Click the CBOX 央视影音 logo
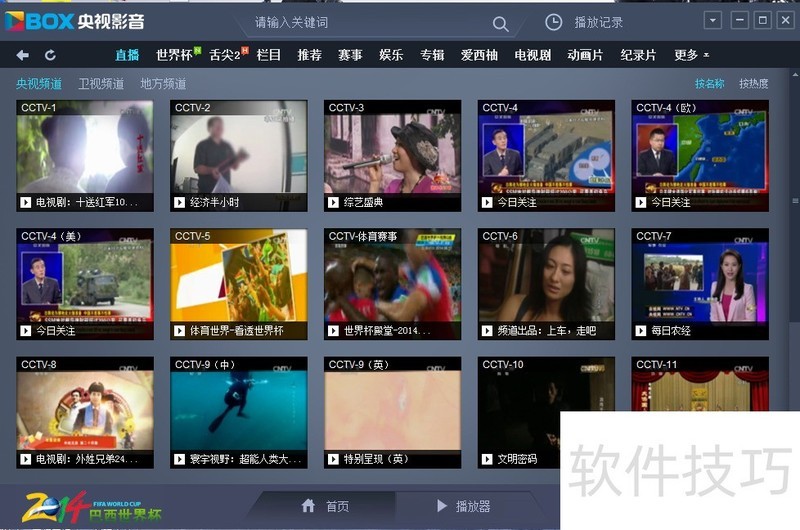 tap(74, 21)
